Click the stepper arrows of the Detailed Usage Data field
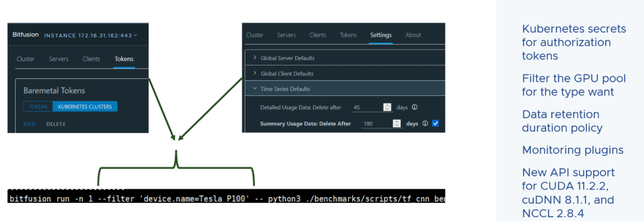The image size is (644, 221). pyautogui.click(x=387, y=107)
